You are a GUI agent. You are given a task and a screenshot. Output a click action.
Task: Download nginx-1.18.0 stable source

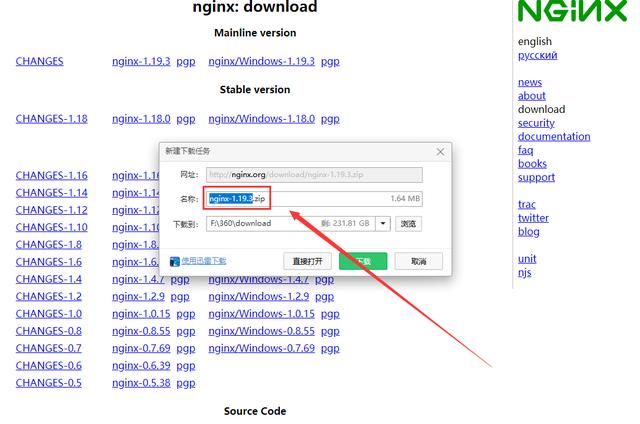pos(141,119)
